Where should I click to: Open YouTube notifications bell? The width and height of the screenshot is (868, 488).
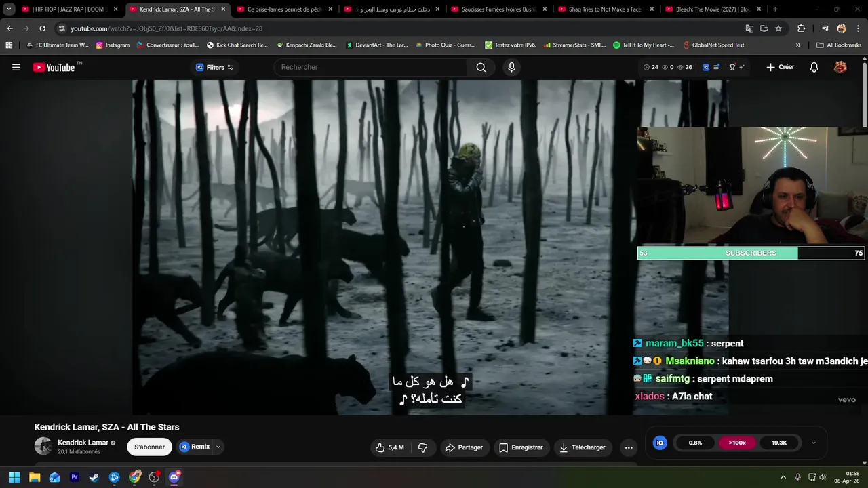click(x=814, y=67)
